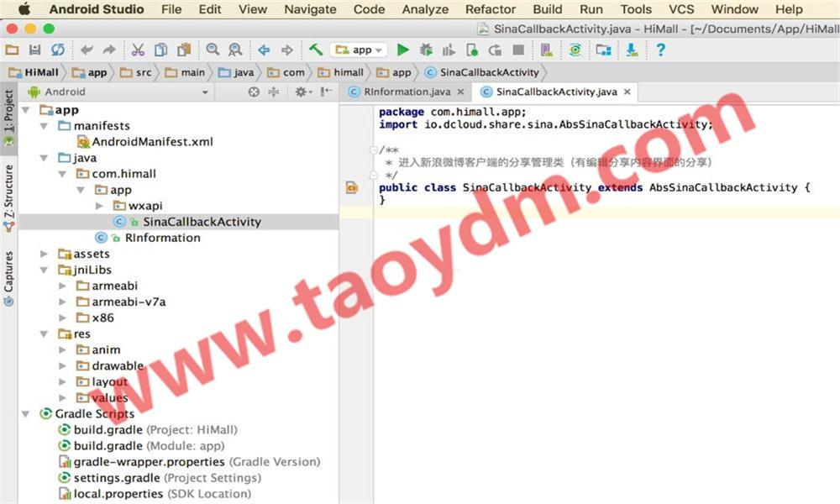Click the Undo arrow icon

pyautogui.click(x=87, y=50)
